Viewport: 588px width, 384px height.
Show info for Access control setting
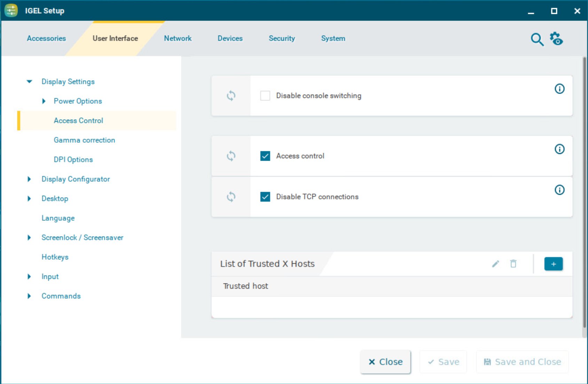pyautogui.click(x=559, y=149)
